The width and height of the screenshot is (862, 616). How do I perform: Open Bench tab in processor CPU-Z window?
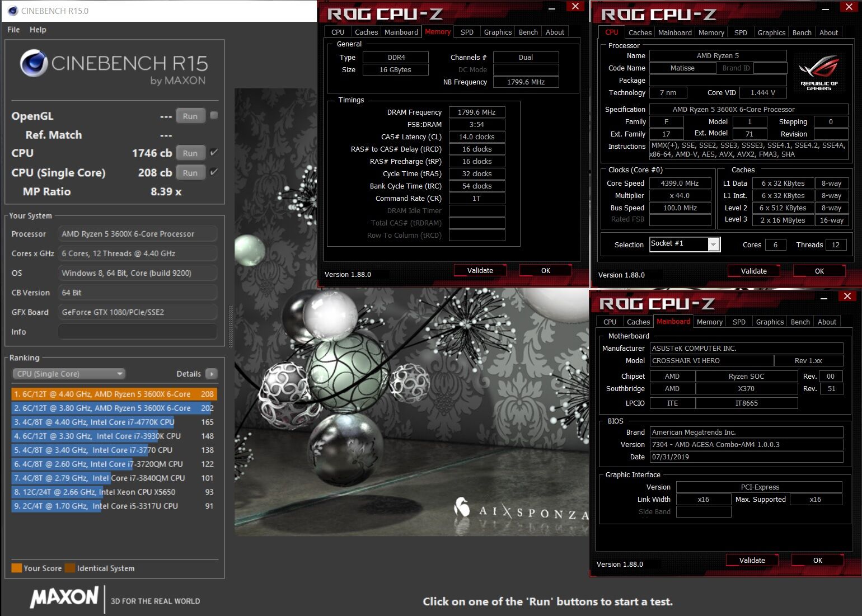(802, 32)
